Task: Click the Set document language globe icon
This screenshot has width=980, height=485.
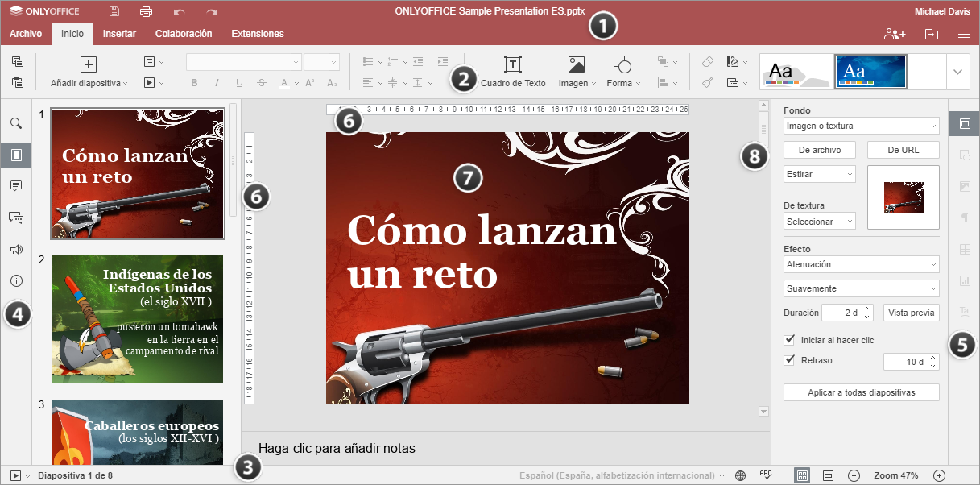Action: pyautogui.click(x=740, y=475)
